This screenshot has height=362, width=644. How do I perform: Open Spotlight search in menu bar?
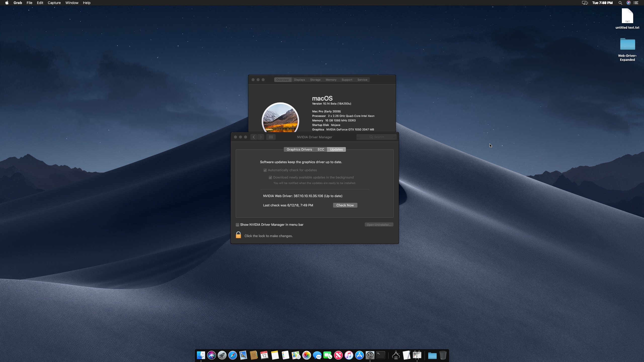pos(620,3)
